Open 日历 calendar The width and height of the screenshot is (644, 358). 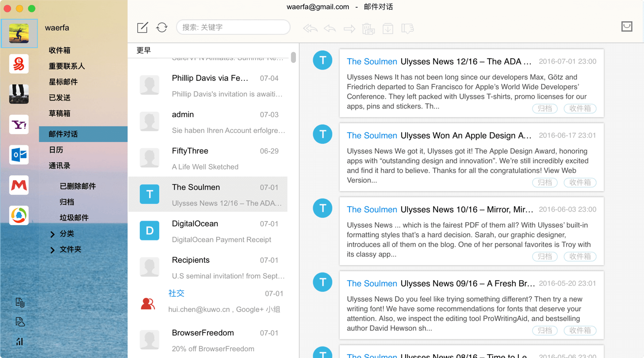pos(56,150)
